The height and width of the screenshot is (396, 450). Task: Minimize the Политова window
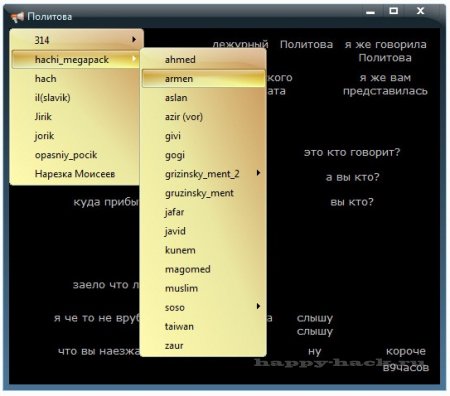click(x=370, y=12)
